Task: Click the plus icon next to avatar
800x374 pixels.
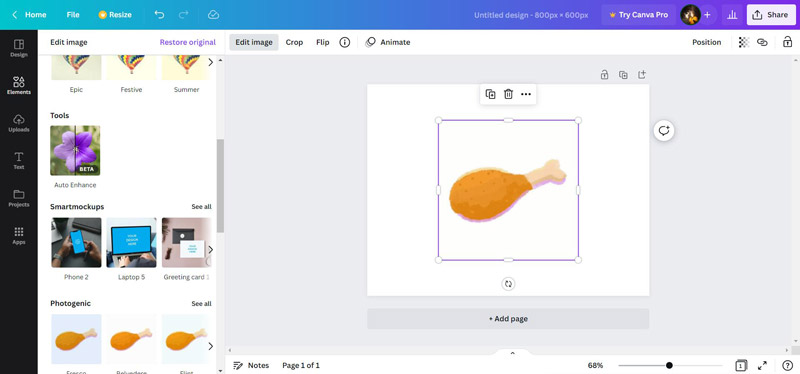Action: 707,15
